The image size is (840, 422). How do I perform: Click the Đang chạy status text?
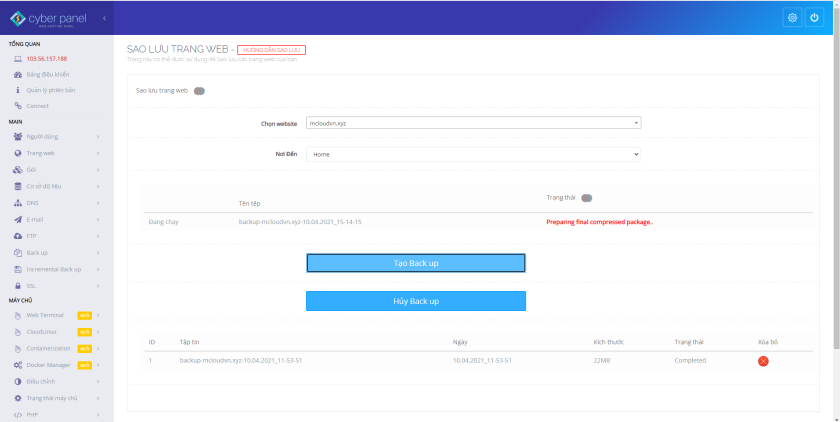[163, 222]
